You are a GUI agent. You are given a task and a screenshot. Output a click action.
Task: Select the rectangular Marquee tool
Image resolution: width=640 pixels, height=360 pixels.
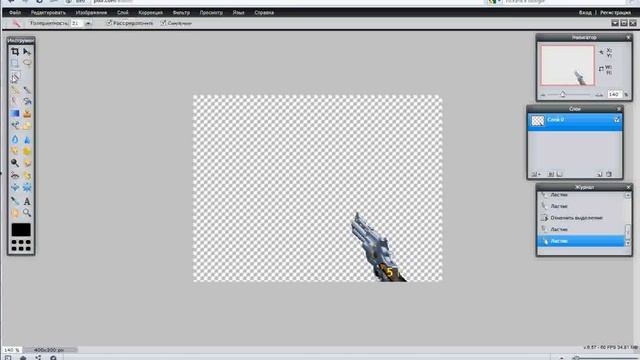15,63
